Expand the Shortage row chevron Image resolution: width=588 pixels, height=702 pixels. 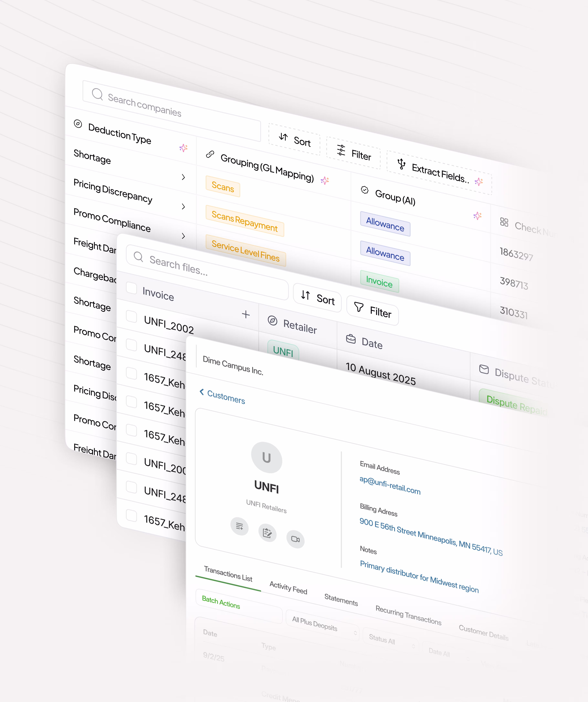(183, 177)
